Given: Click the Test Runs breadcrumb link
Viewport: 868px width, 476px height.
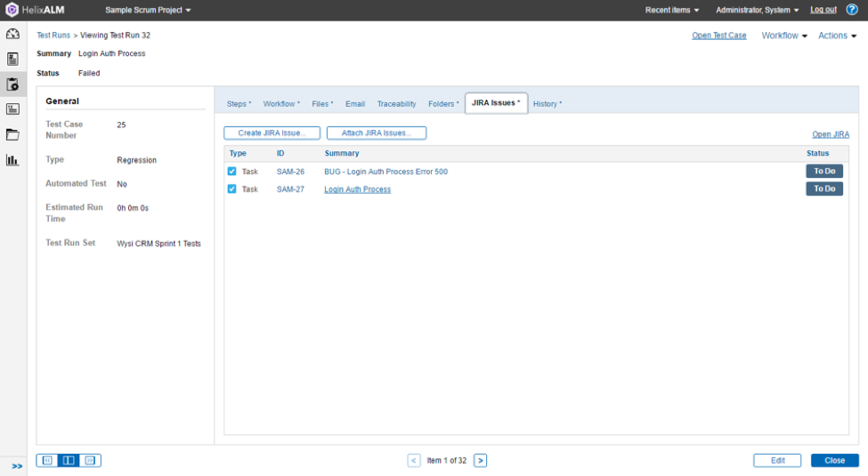Looking at the screenshot, I should point(53,36).
